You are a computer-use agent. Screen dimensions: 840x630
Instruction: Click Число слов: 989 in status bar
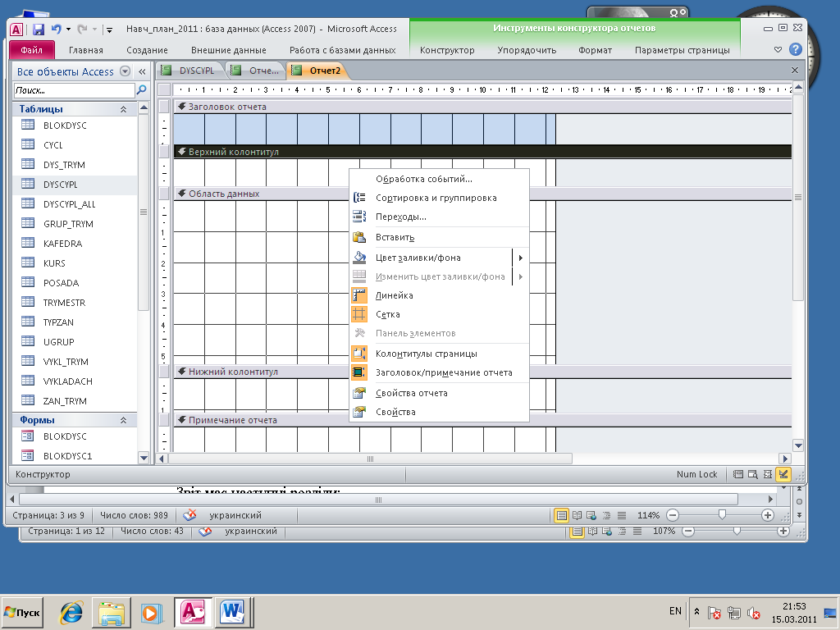pos(134,515)
